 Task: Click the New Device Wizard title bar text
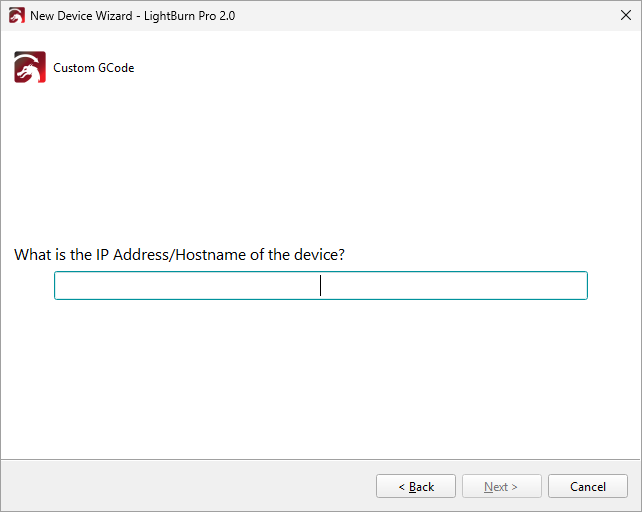pyautogui.click(x=80, y=16)
